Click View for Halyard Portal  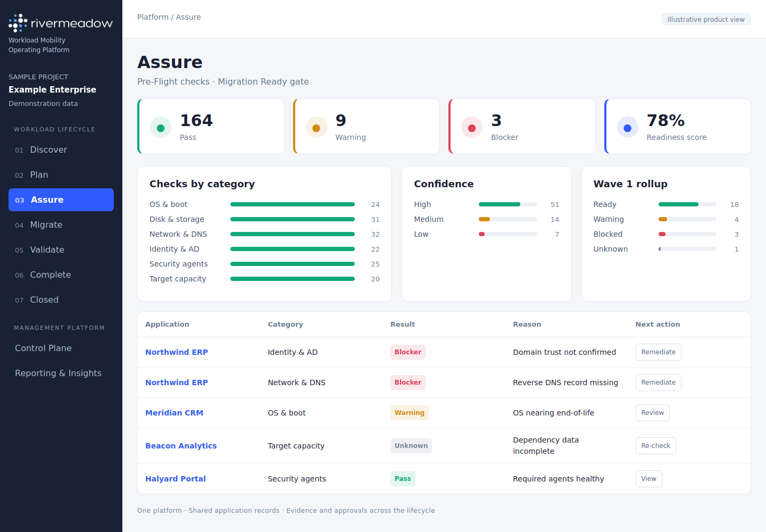coord(649,479)
